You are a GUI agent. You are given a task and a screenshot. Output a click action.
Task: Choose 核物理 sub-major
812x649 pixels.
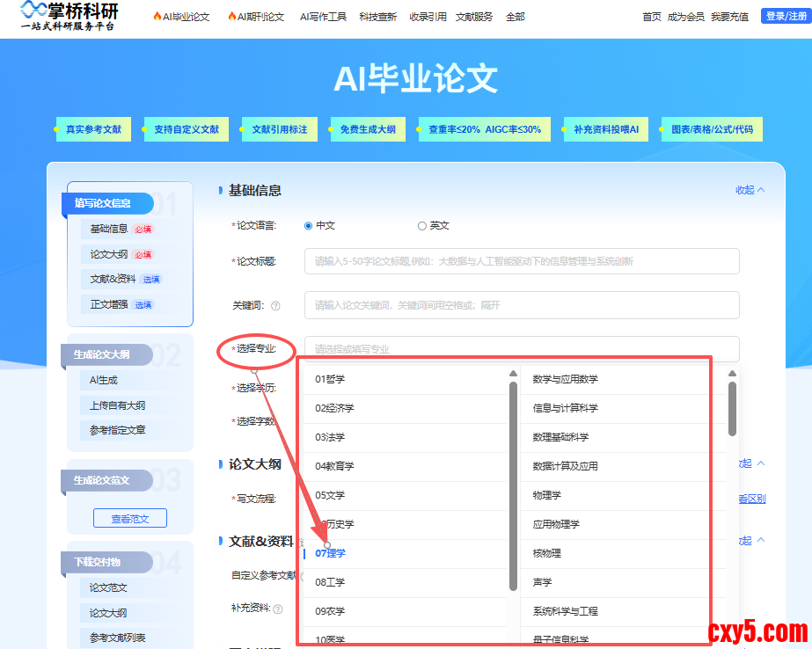pyautogui.click(x=623, y=553)
